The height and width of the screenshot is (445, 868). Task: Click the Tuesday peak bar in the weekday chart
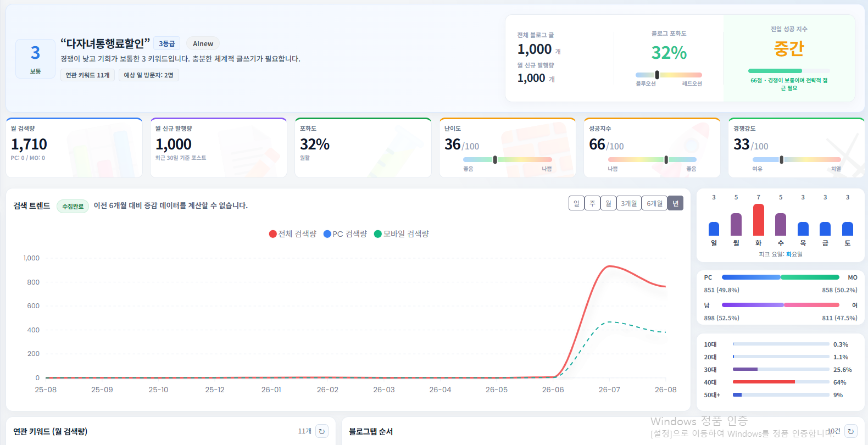pyautogui.click(x=758, y=220)
